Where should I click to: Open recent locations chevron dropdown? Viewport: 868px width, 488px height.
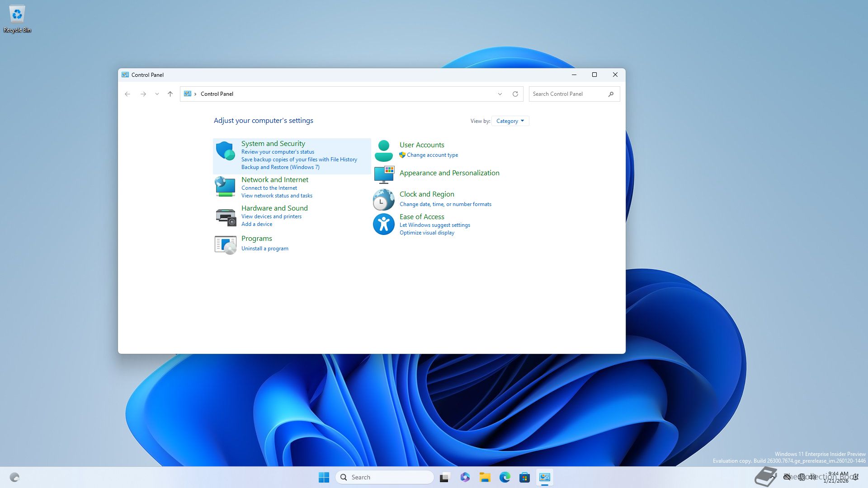point(157,94)
